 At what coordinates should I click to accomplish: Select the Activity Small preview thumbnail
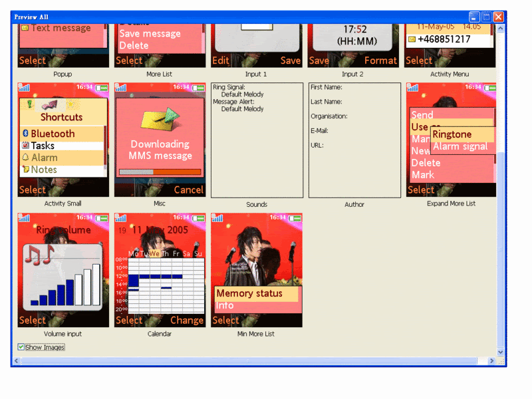(63, 140)
